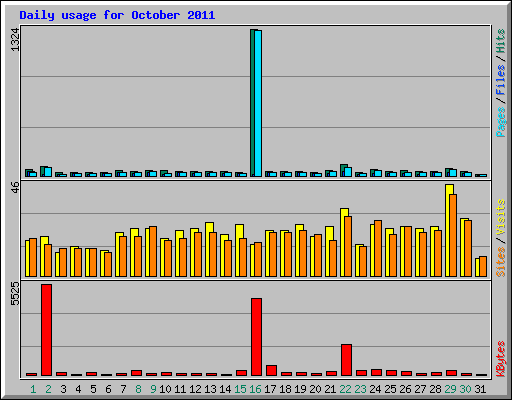Click the 5525 KBytes axis value
The image size is (512, 400).
click(x=15, y=294)
